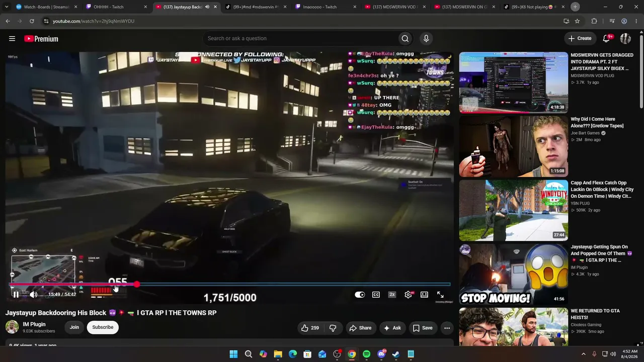View site information for youtube.com
Image resolution: width=644 pixels, height=362 pixels.
[x=46, y=21]
